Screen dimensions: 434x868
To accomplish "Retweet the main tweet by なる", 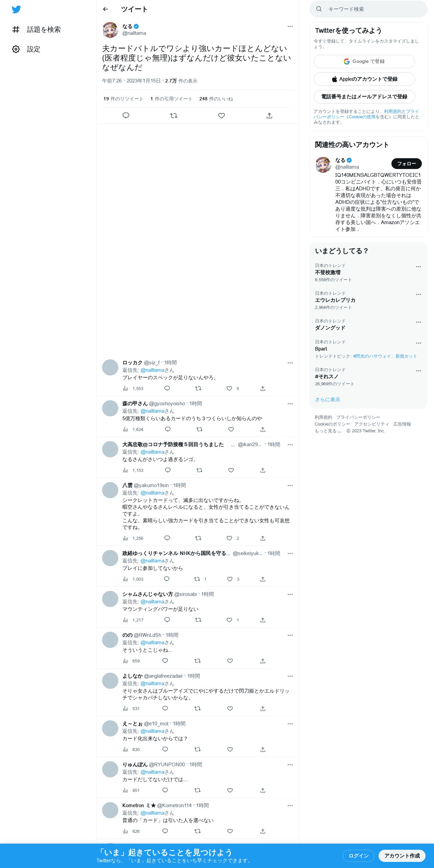I will 174,116.
